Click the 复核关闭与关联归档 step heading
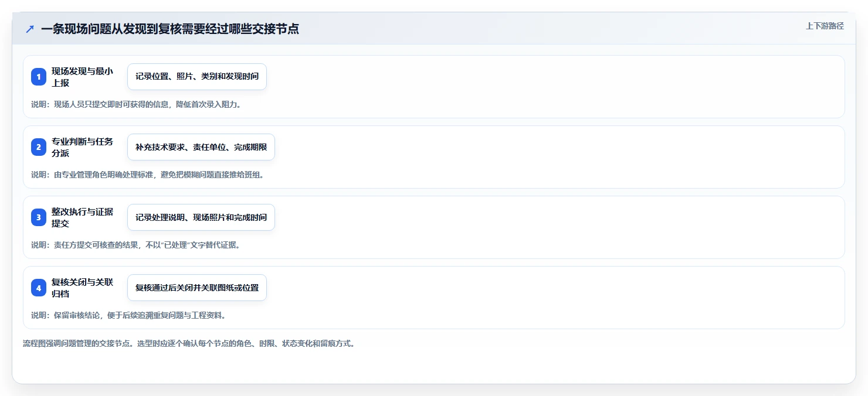The width and height of the screenshot is (868, 396). click(x=82, y=288)
